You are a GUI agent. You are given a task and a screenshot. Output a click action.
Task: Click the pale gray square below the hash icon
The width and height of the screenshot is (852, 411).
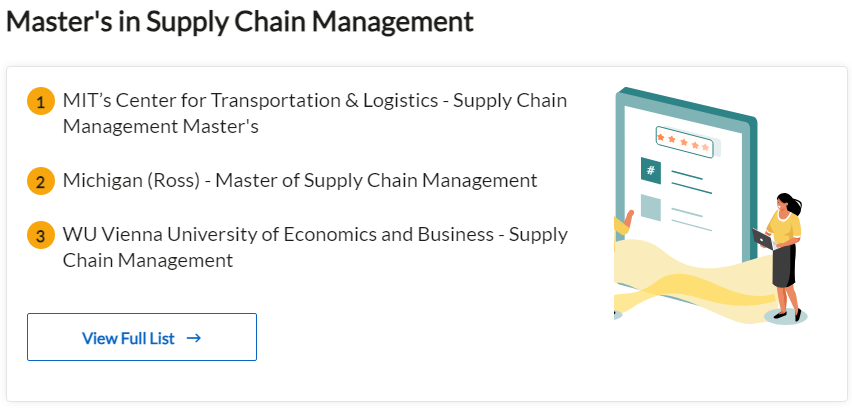point(650,208)
